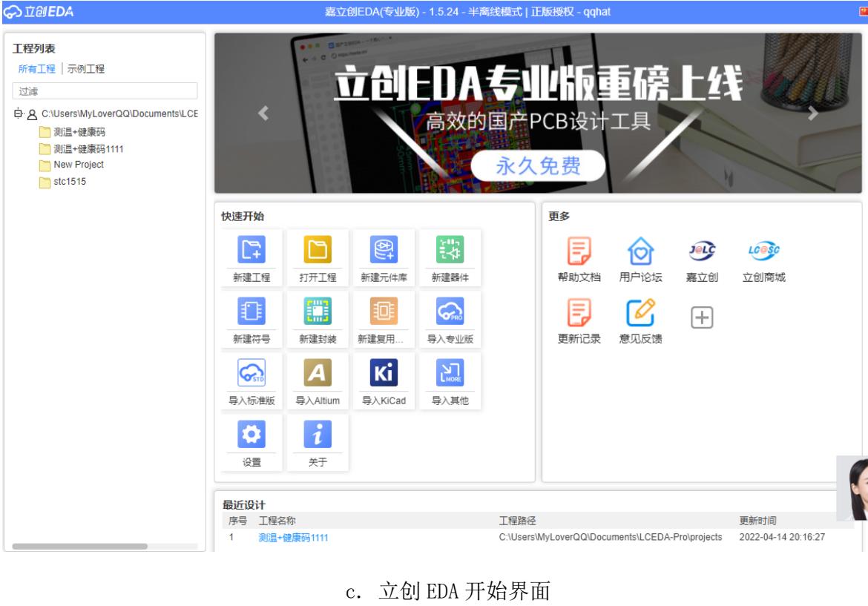Click the 导入Altium import icon
Image resolution: width=868 pixels, height=606 pixels.
[317, 373]
